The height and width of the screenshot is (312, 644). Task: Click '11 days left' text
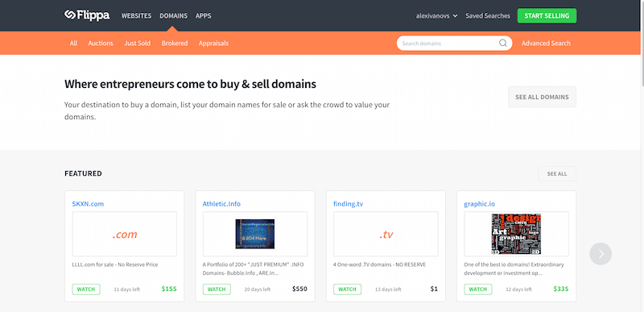127,289
